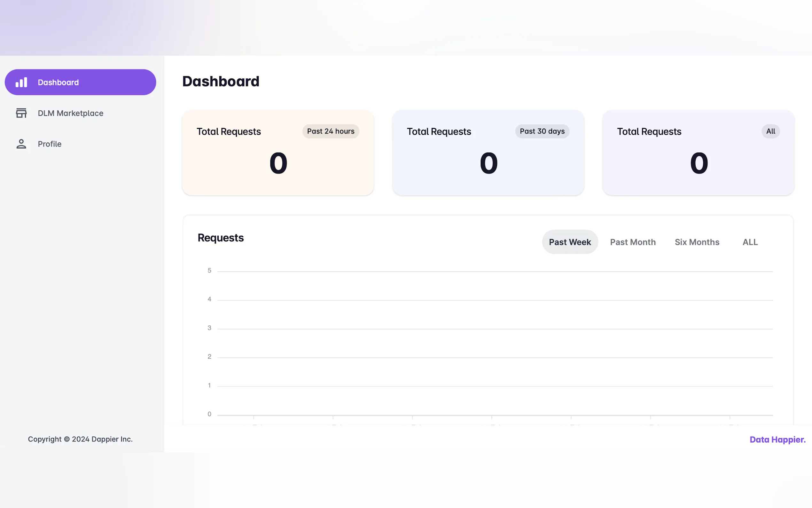
Task: Click the Requests chart heading
Action: pos(221,238)
